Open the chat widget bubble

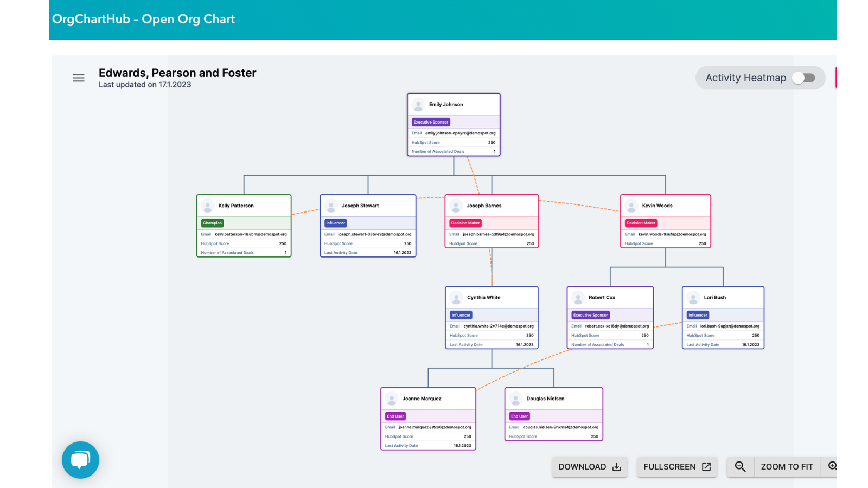80,460
